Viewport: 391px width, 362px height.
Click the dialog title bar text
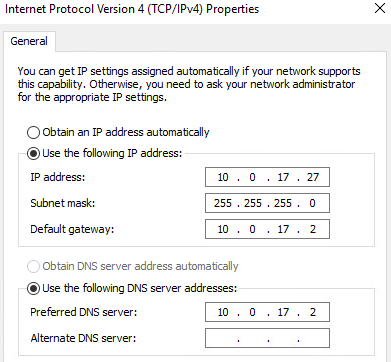(x=132, y=9)
